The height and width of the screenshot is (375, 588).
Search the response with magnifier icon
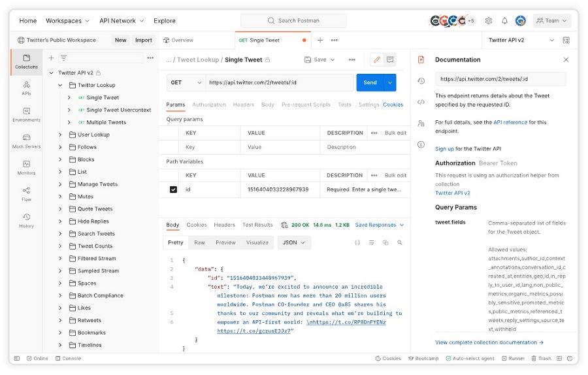[400, 242]
